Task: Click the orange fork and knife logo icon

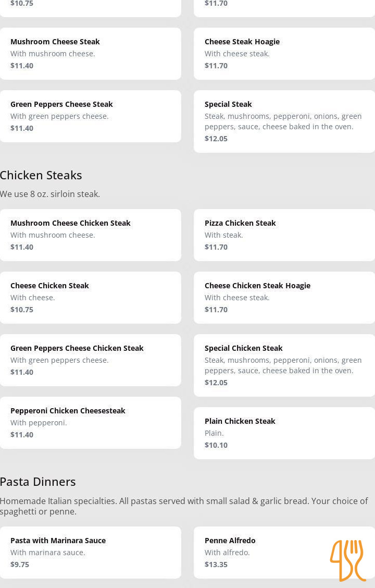Action: [348, 560]
